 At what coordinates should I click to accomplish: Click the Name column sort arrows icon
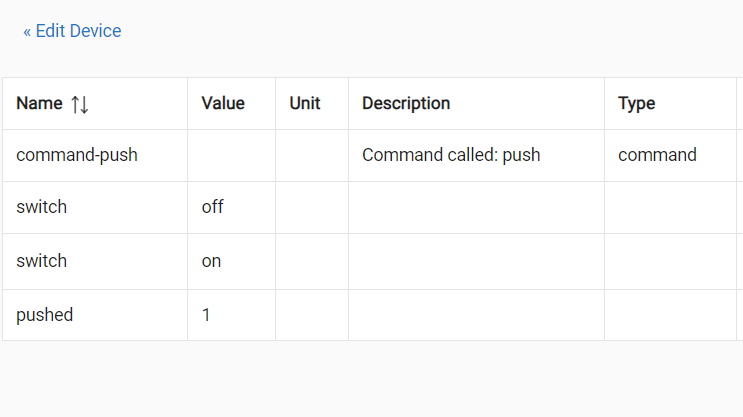[x=80, y=104]
